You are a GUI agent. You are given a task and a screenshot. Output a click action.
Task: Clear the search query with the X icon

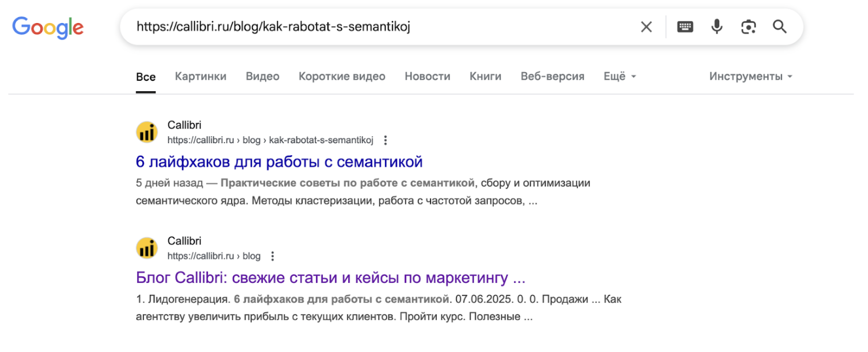(x=646, y=27)
